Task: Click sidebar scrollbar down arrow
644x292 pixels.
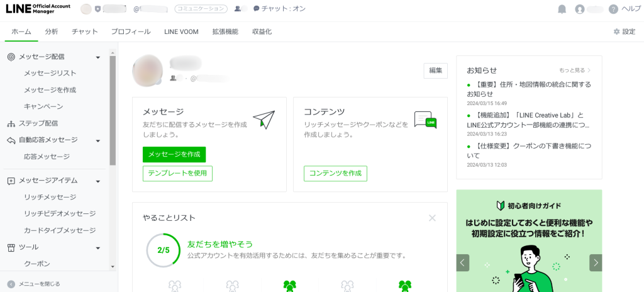Action: tap(113, 267)
